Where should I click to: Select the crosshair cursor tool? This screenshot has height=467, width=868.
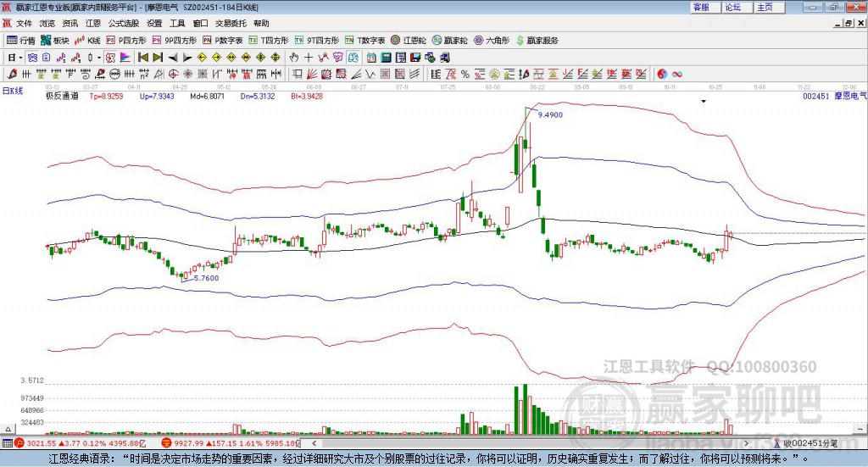pos(309,58)
